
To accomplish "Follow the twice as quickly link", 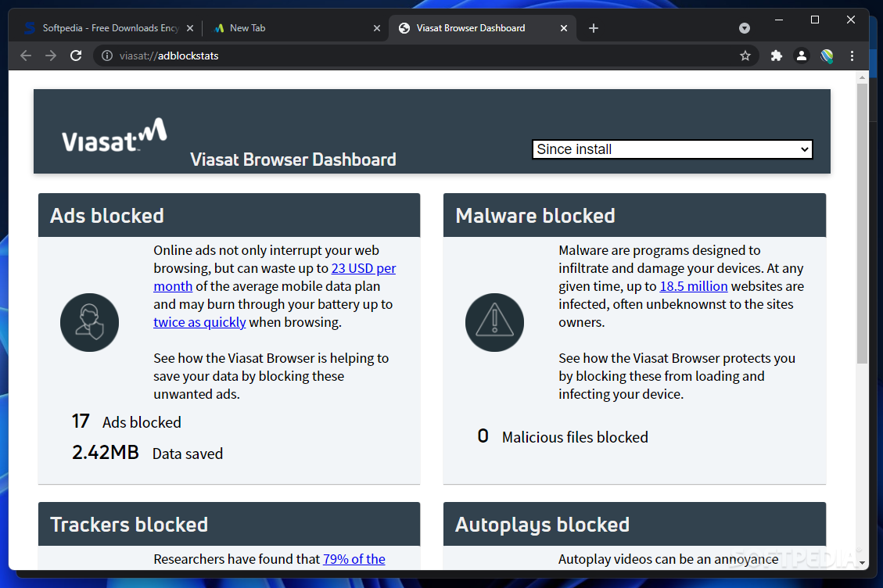I will (x=199, y=322).
